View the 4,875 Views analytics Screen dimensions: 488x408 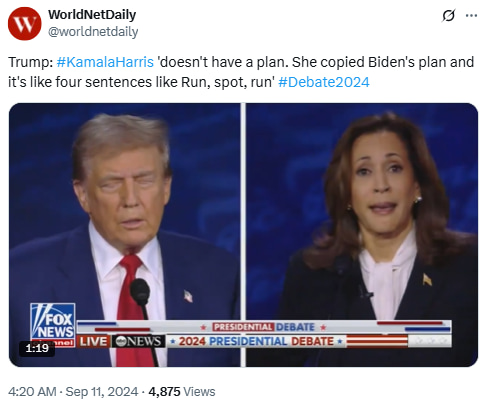coord(182,391)
